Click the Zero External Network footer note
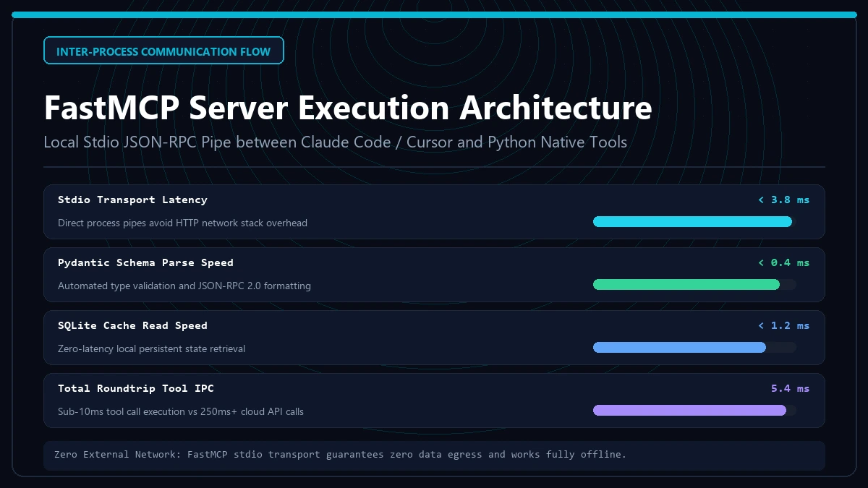The height and width of the screenshot is (488, 868). pos(434,455)
